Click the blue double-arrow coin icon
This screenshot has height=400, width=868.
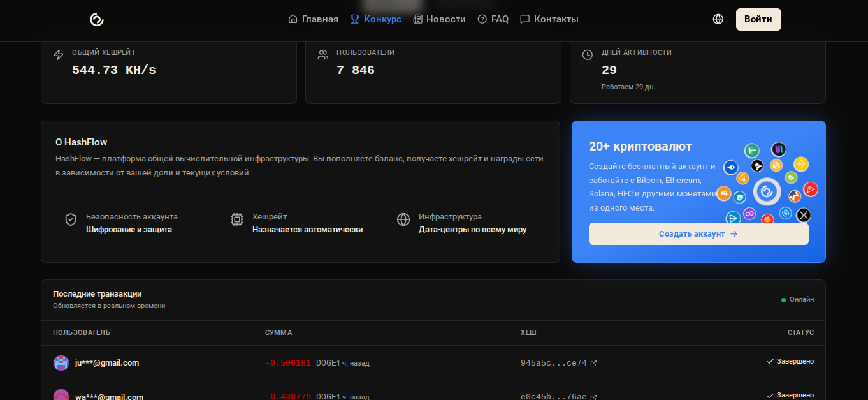(731, 168)
